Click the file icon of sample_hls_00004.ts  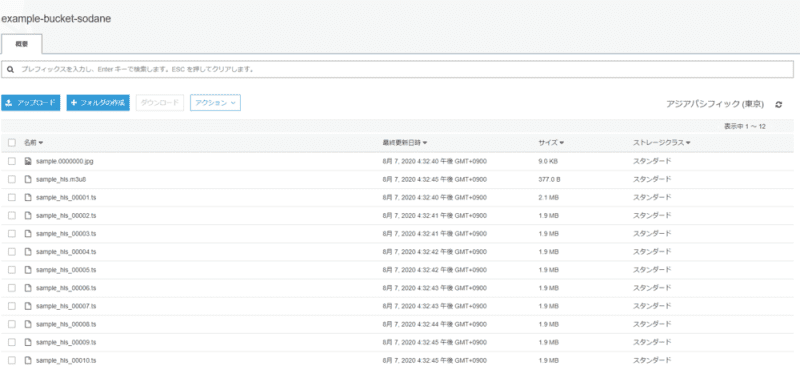click(x=28, y=252)
